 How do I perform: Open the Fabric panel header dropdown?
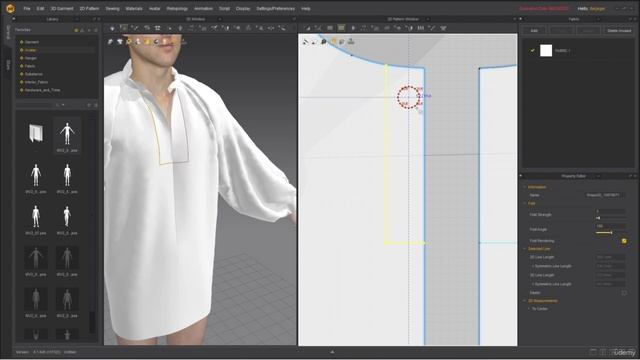[598, 19]
